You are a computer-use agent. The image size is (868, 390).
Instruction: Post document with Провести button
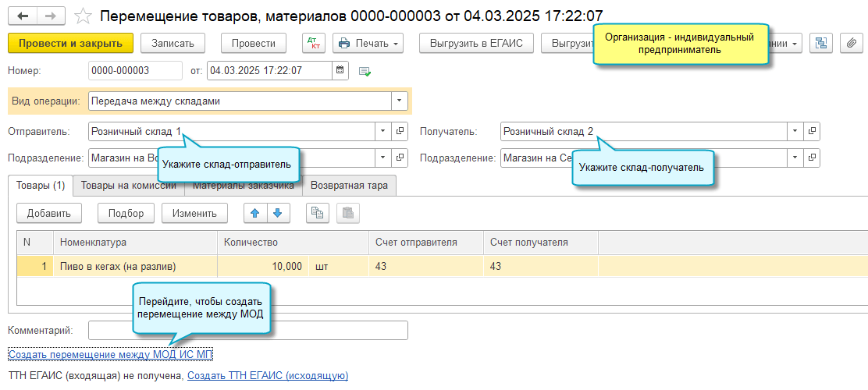(x=254, y=43)
